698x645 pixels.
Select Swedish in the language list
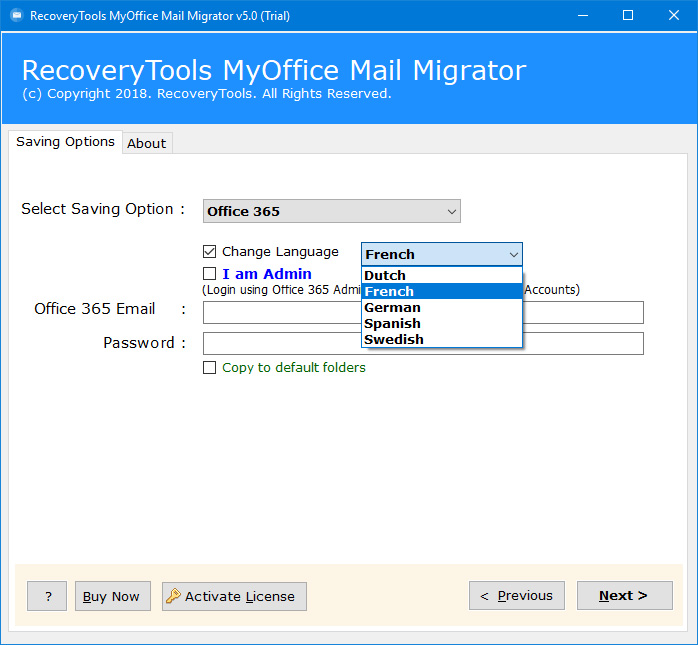pyautogui.click(x=442, y=339)
